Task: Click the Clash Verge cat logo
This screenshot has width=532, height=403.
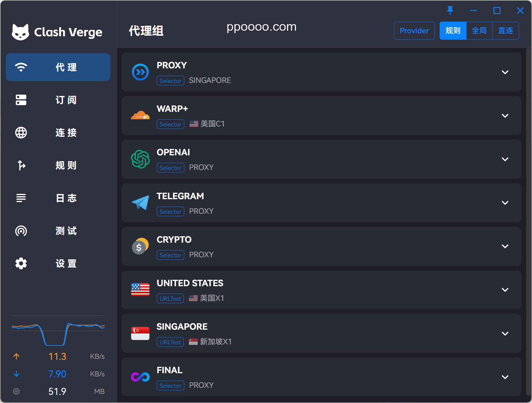Action: pos(20,32)
